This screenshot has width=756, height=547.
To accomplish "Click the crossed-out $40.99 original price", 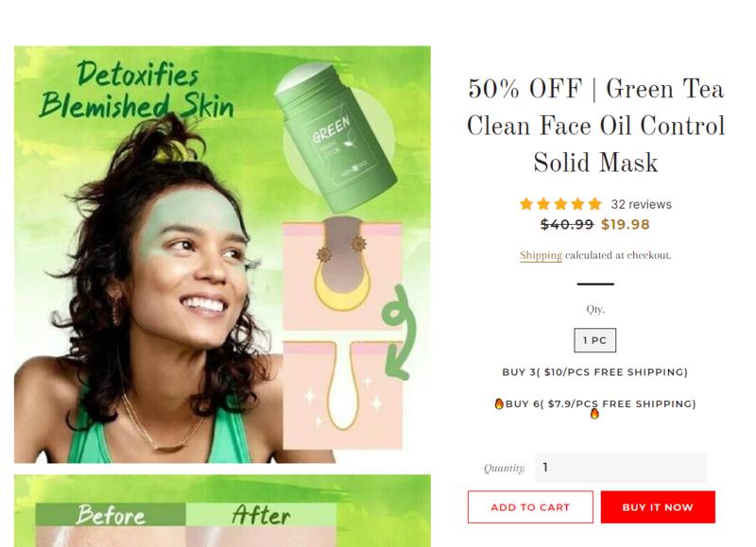I will pos(567,225).
